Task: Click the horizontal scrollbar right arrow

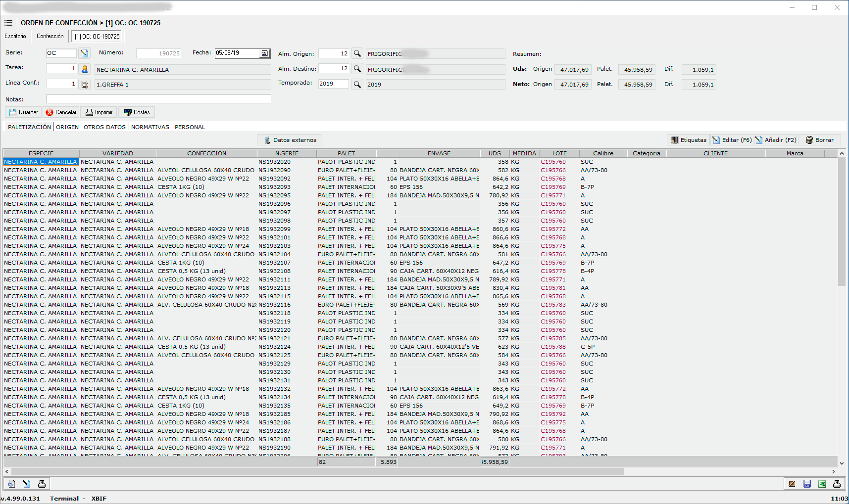Action: tap(834, 472)
